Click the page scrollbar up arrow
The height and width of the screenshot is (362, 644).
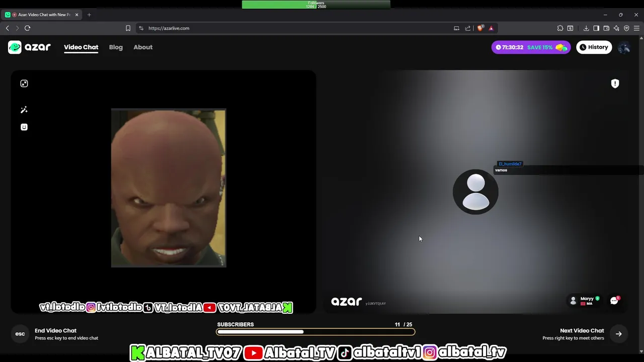[641, 39]
